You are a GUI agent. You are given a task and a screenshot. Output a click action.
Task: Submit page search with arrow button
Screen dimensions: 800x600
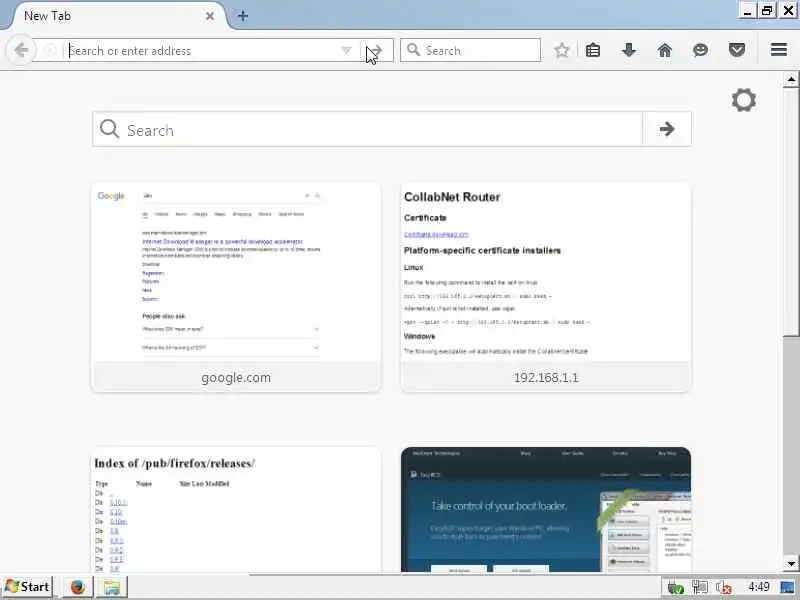[667, 129]
